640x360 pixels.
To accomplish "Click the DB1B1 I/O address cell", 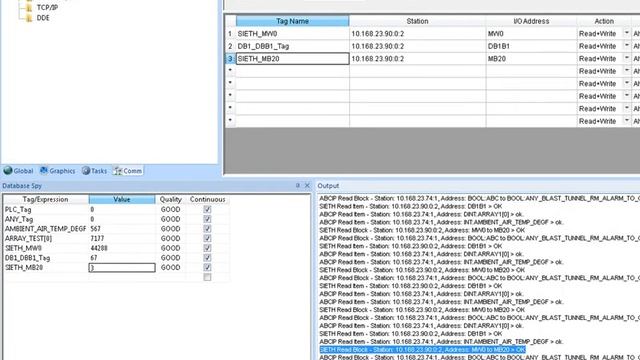I will point(531,46).
